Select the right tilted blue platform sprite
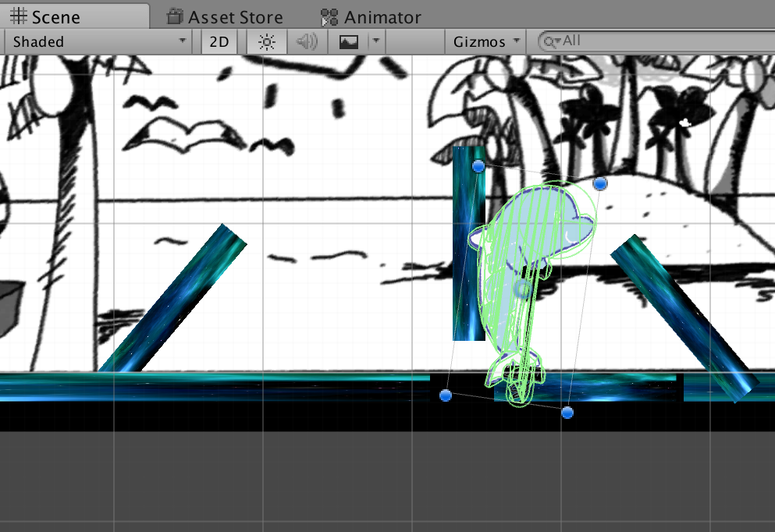 tap(684, 318)
